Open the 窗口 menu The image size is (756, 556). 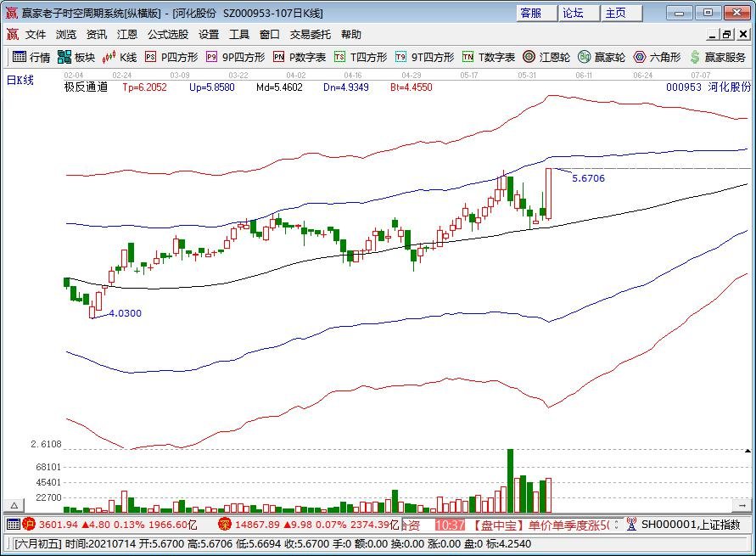point(270,35)
